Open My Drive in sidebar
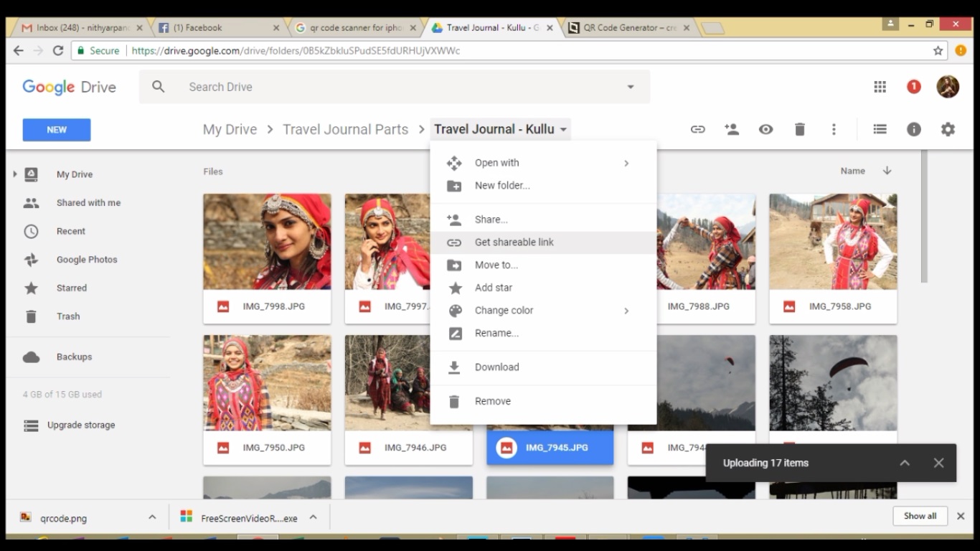The image size is (980, 551). [75, 174]
